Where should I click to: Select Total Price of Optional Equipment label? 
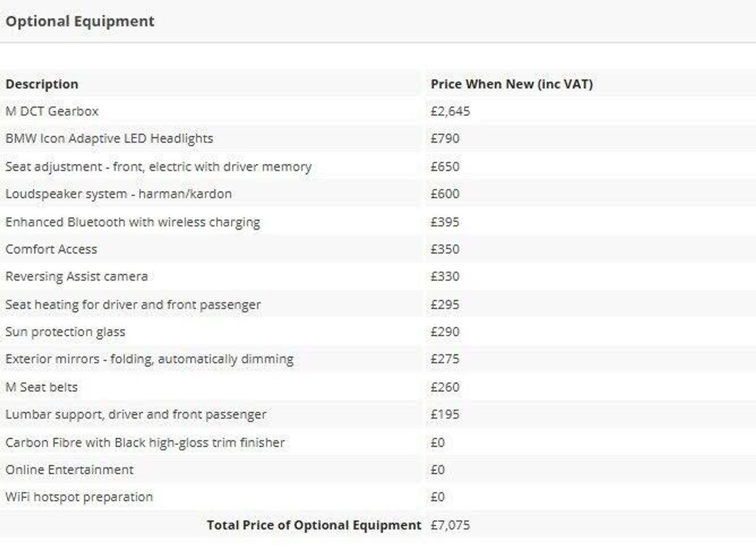pyautogui.click(x=313, y=525)
